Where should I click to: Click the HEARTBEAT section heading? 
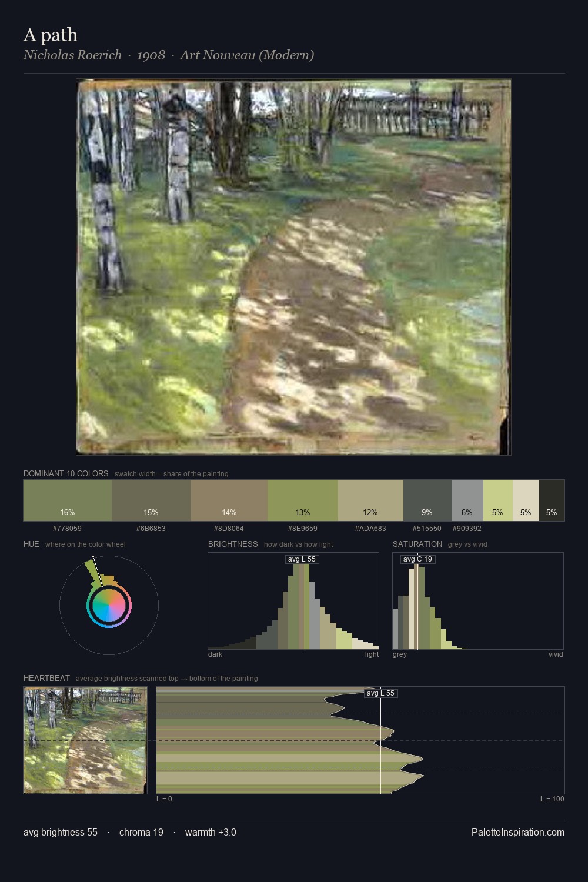[x=46, y=678]
